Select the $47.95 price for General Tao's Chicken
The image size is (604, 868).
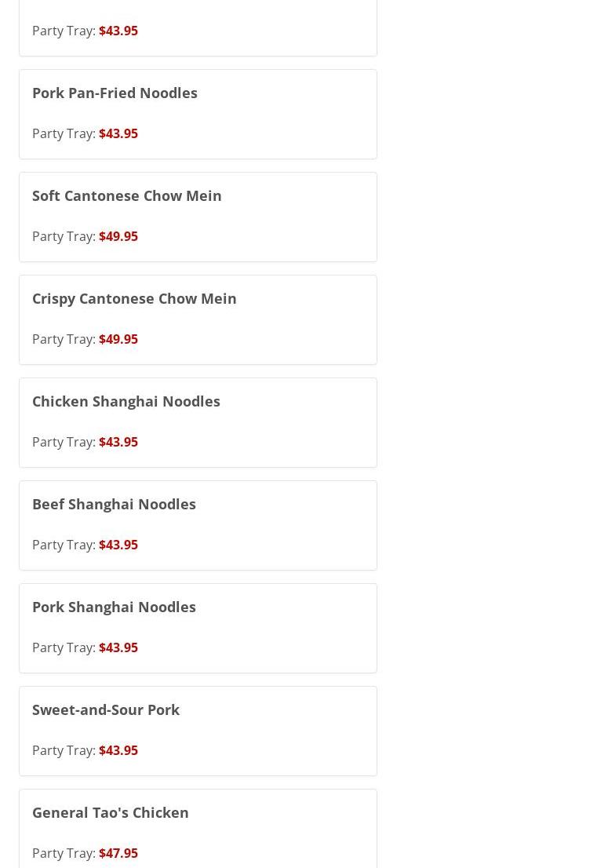pyautogui.click(x=118, y=853)
